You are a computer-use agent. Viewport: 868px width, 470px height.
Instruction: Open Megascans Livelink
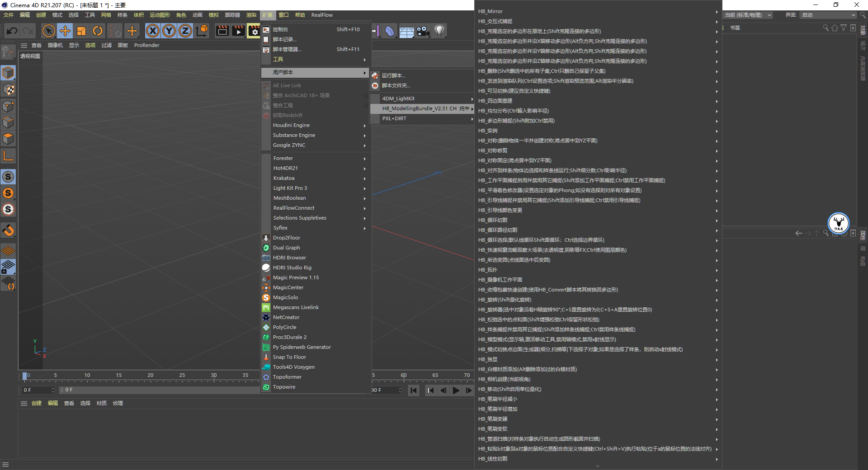pyautogui.click(x=316, y=307)
